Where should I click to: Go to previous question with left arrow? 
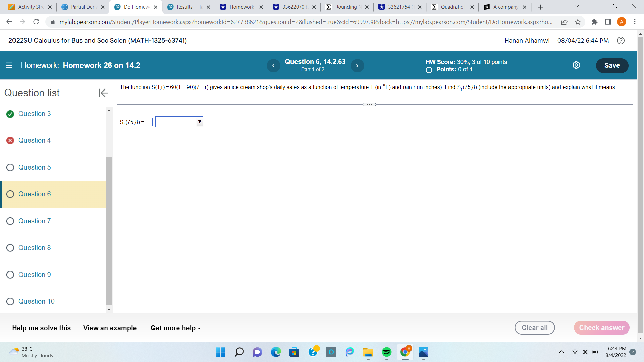[x=273, y=66]
